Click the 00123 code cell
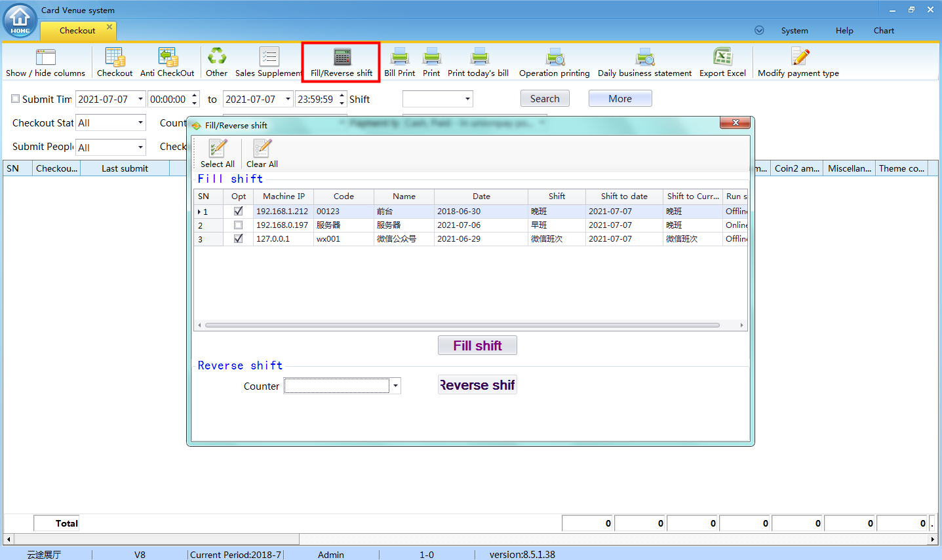Viewport: 942px width, 560px height. (x=343, y=211)
